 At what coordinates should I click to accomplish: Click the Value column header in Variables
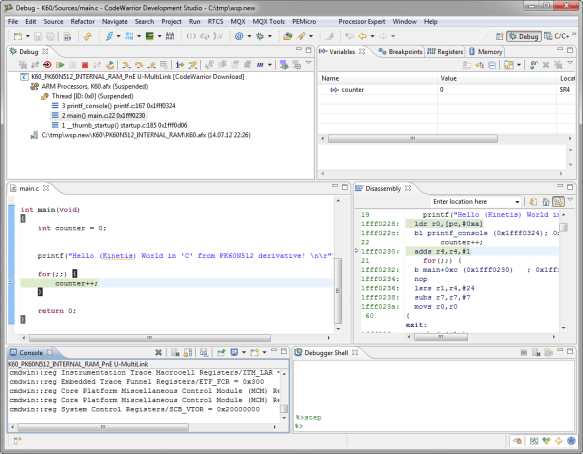[x=497, y=78]
